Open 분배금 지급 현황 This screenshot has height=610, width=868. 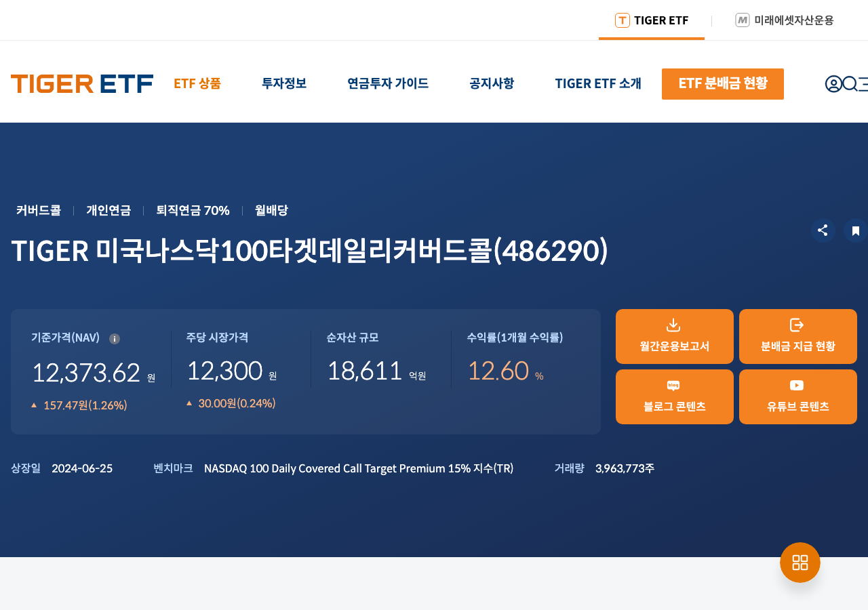pos(798,336)
